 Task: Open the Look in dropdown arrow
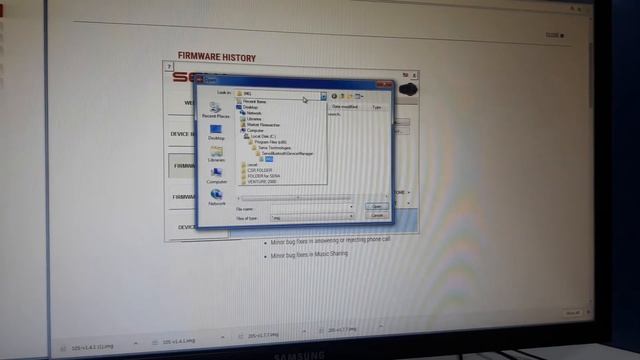(323, 96)
